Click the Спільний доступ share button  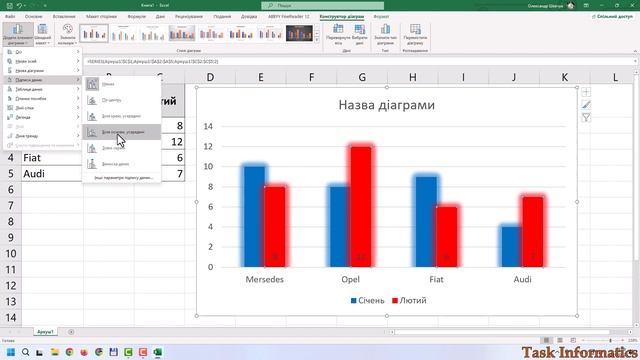[612, 16]
